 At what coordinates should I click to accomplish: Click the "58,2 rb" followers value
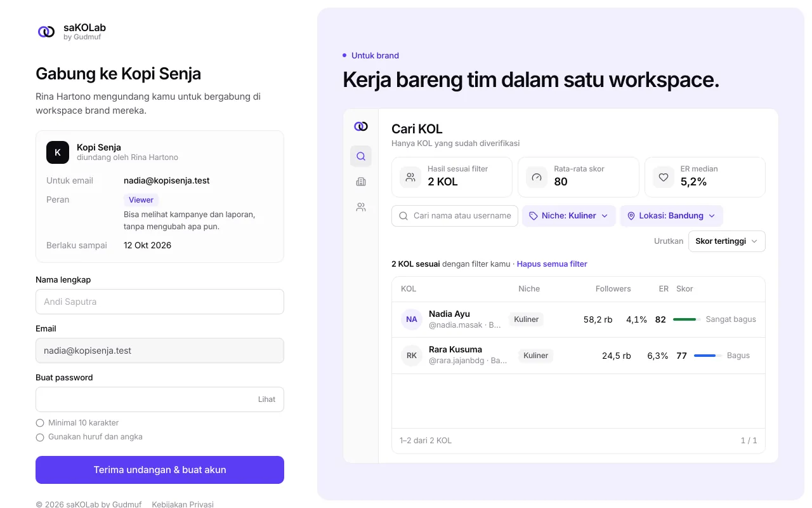coord(598,319)
